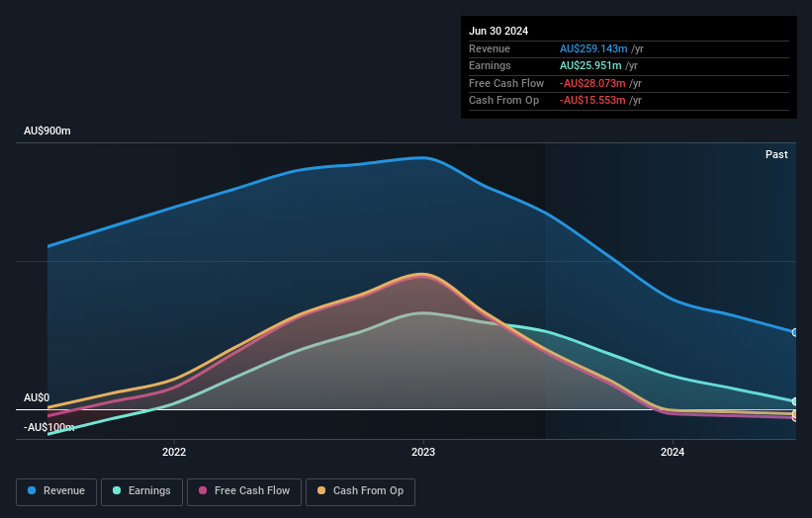Click the AU$0 y-axis label
Viewport: 812px width, 518px height.
click(x=37, y=398)
